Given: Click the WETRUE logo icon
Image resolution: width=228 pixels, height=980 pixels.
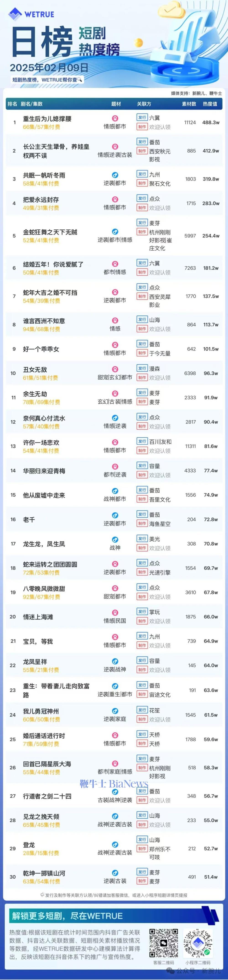Looking at the screenshot, I should pos(15,14).
